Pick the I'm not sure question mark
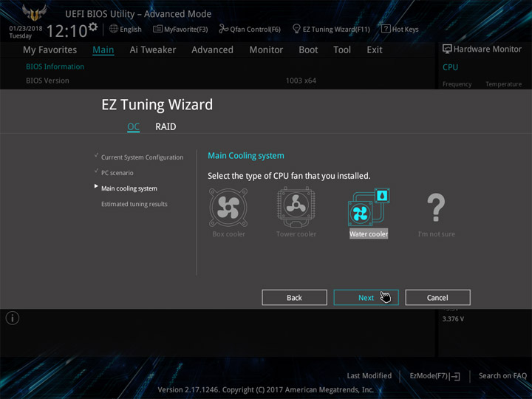 pyautogui.click(x=436, y=208)
